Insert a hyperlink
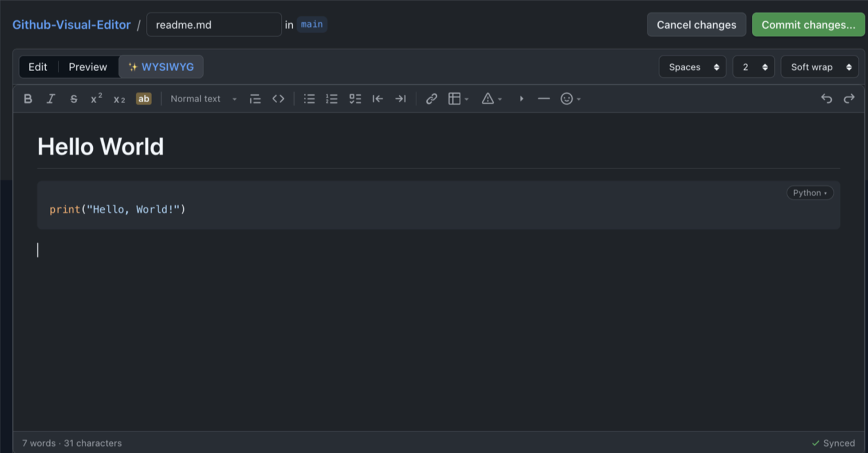 tap(432, 99)
